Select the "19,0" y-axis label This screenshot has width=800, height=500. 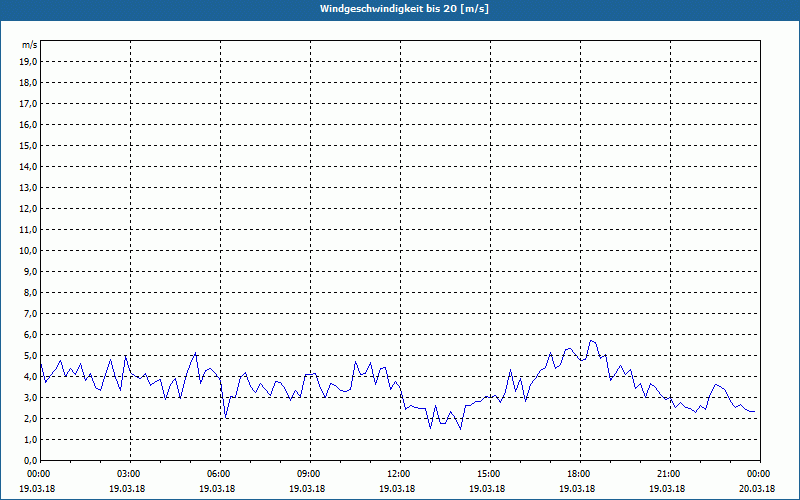[29, 62]
